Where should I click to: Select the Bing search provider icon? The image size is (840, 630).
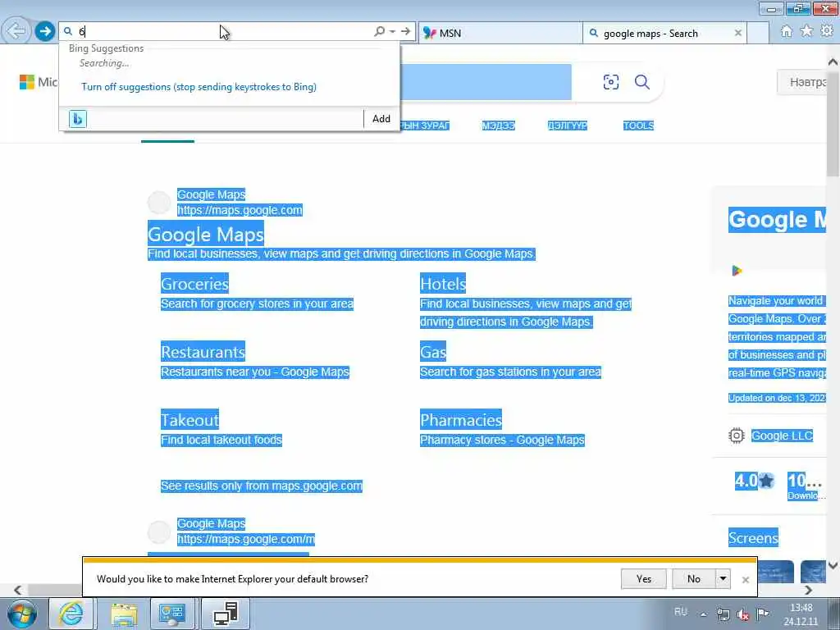pyautogui.click(x=78, y=119)
